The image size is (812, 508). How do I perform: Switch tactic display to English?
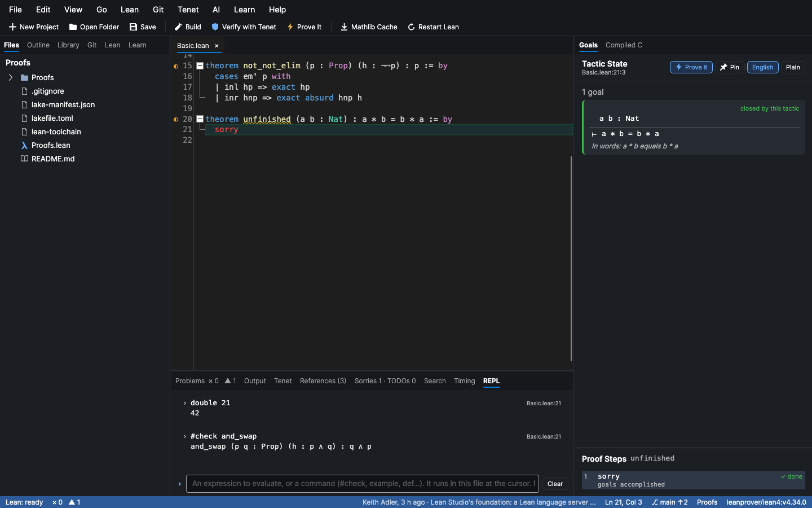tap(763, 67)
